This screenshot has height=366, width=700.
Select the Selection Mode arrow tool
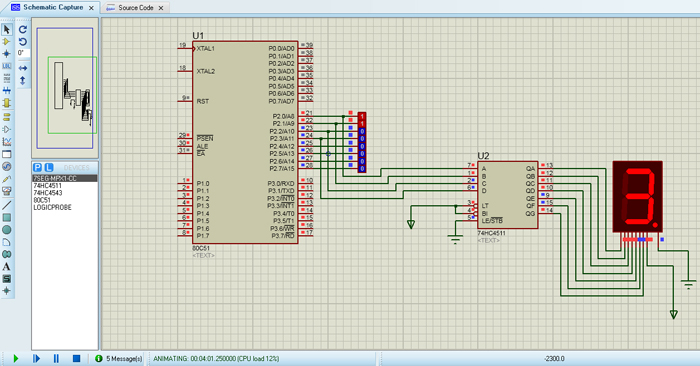pos(6,29)
